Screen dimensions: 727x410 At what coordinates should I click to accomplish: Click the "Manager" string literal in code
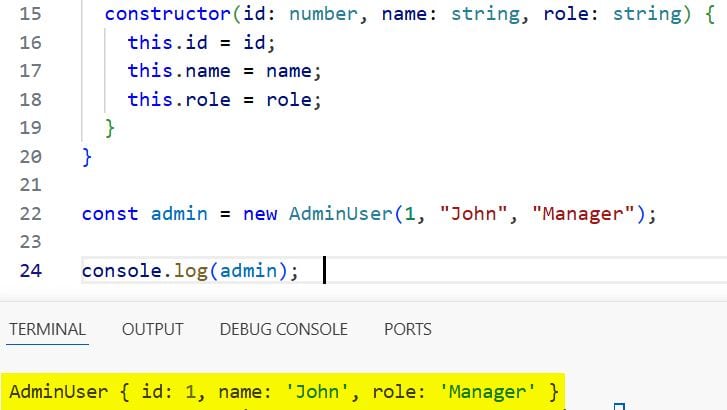pyautogui.click(x=582, y=214)
